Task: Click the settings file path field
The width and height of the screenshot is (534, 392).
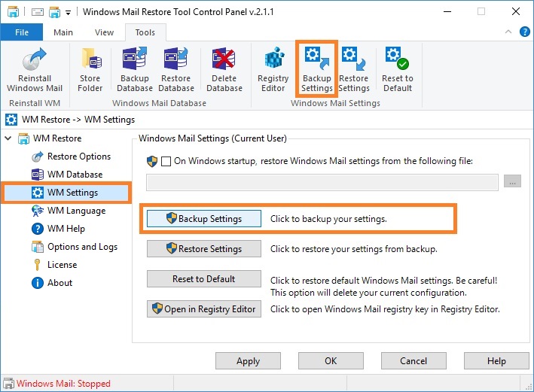Action: 322,182
